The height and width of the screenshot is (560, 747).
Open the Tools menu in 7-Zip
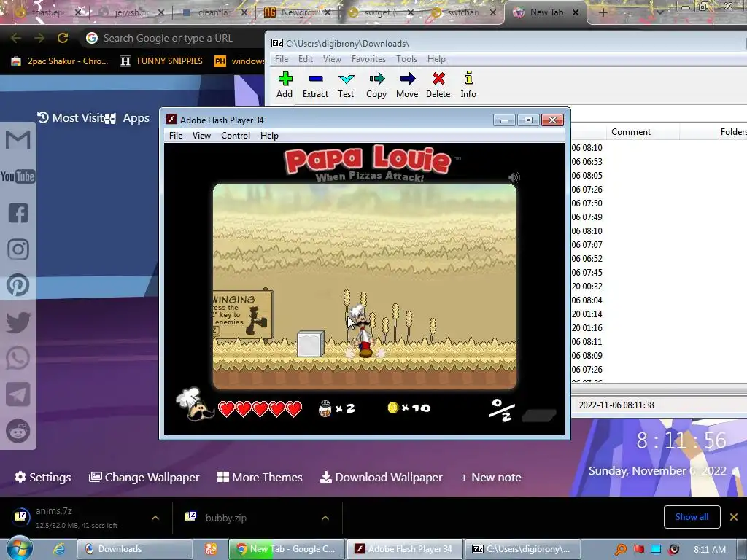(x=406, y=59)
